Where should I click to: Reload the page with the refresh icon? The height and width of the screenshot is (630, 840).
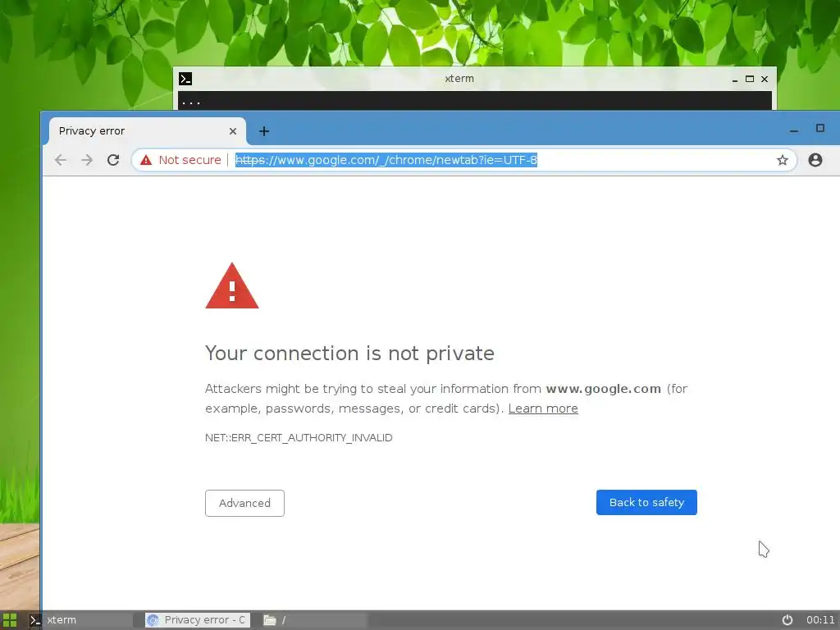pos(113,160)
